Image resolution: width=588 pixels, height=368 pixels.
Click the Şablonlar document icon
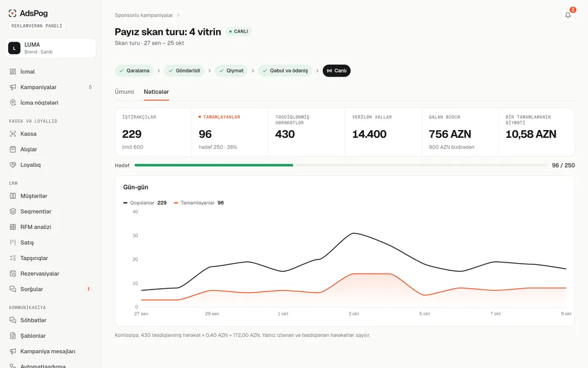[13, 335]
